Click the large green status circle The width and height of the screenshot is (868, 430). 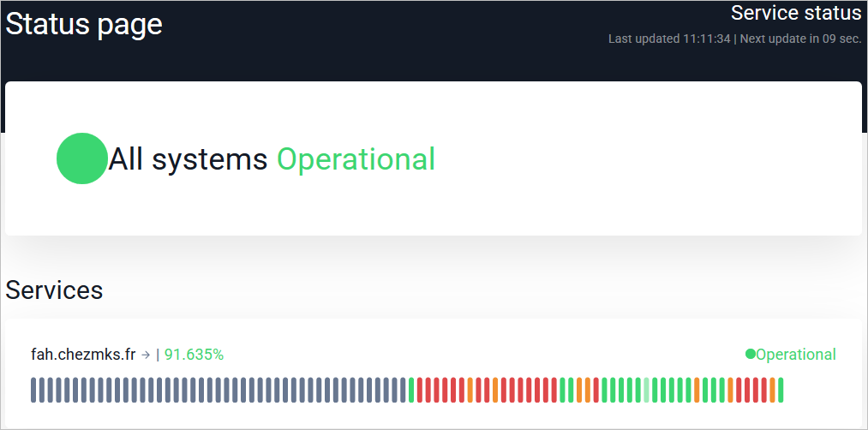coord(81,158)
